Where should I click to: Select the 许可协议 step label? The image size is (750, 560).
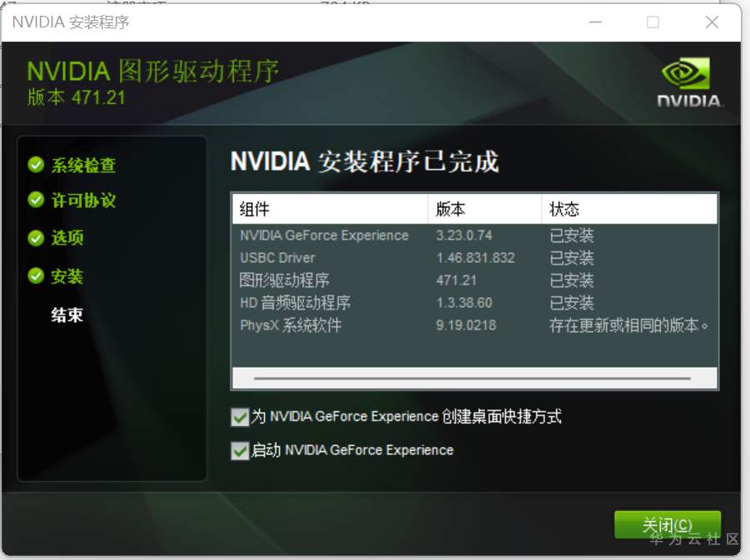[84, 200]
